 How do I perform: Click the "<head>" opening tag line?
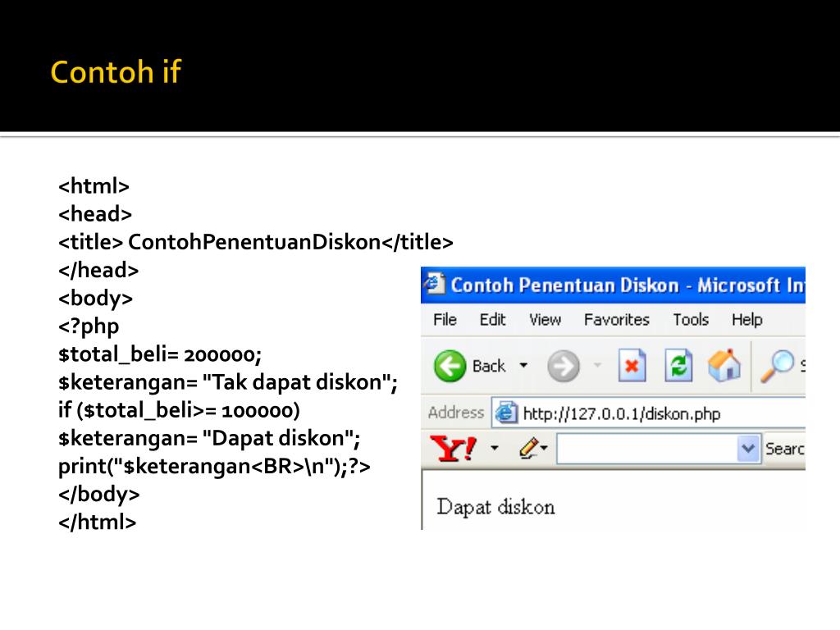[x=95, y=214]
